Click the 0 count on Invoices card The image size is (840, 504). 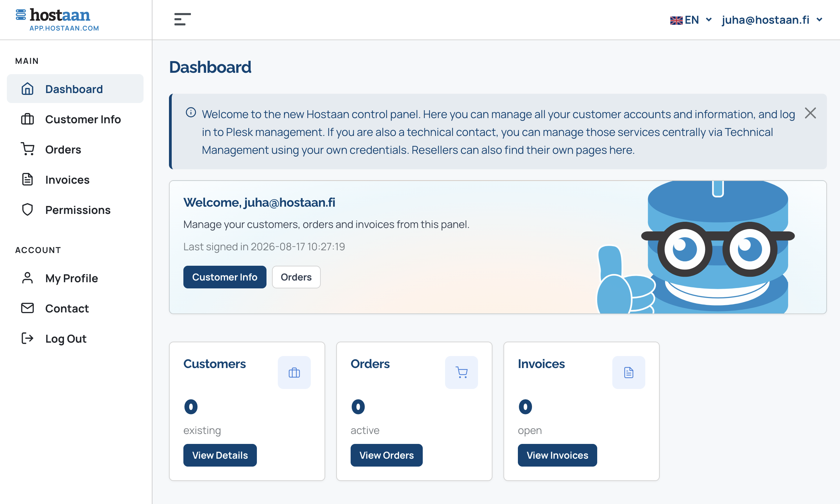(x=525, y=407)
